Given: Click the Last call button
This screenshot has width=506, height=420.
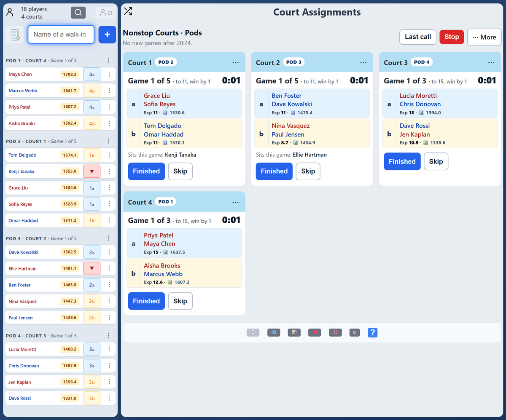Looking at the screenshot, I should tap(418, 37).
